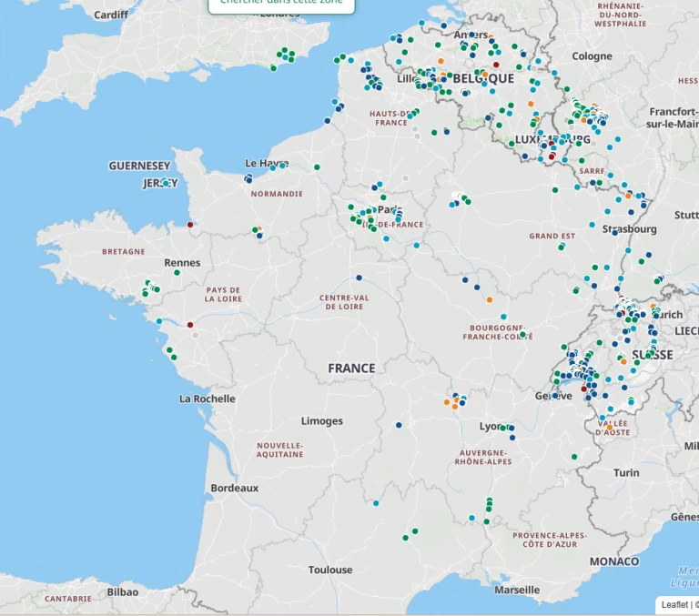Image resolution: width=699 pixels, height=616 pixels.
Task: Select the lone green marker east of Le Havre
Action: (317, 167)
